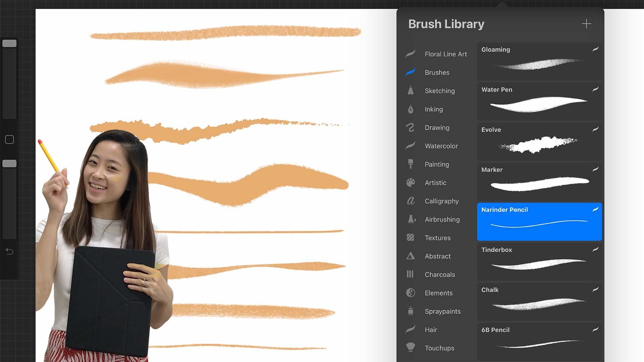The height and width of the screenshot is (362, 644).
Task: Tap the square modify button in sidebar
Action: pyautogui.click(x=9, y=139)
